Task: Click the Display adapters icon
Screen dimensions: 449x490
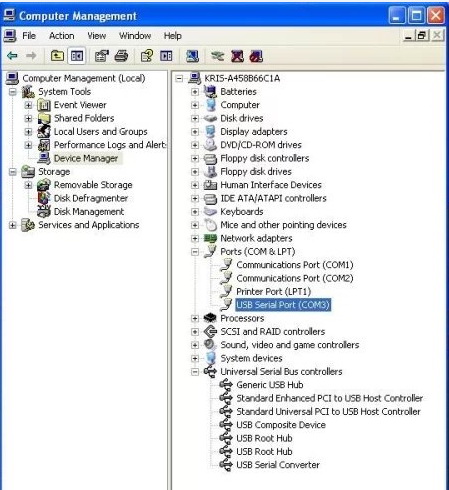Action: coord(210,131)
